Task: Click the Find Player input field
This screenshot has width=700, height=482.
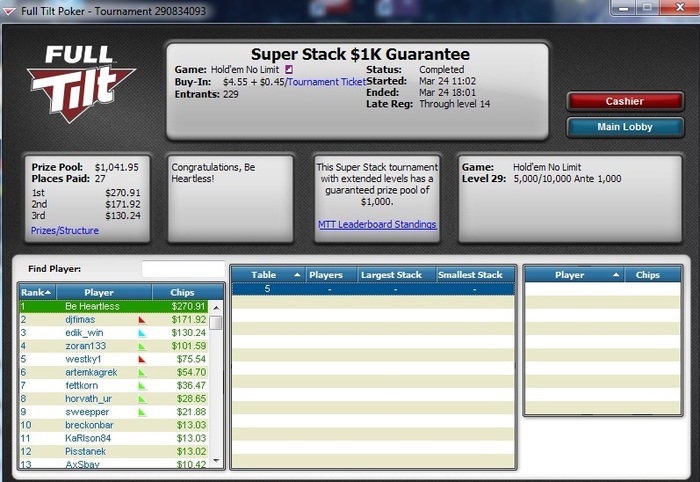Action: click(183, 269)
